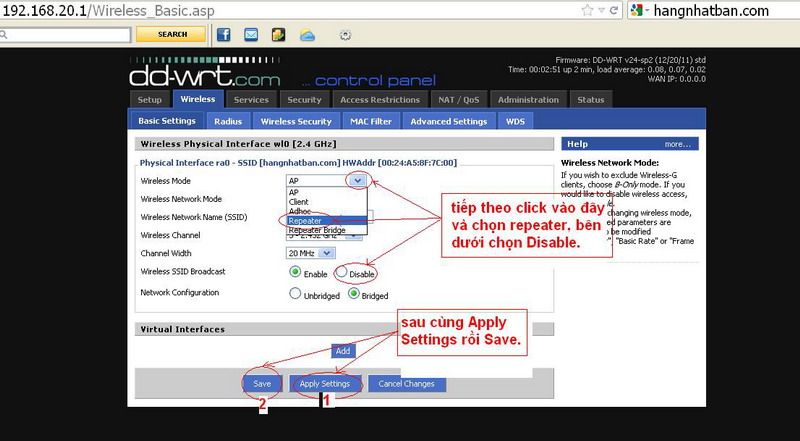Open the NAT / QoS tab

(459, 100)
